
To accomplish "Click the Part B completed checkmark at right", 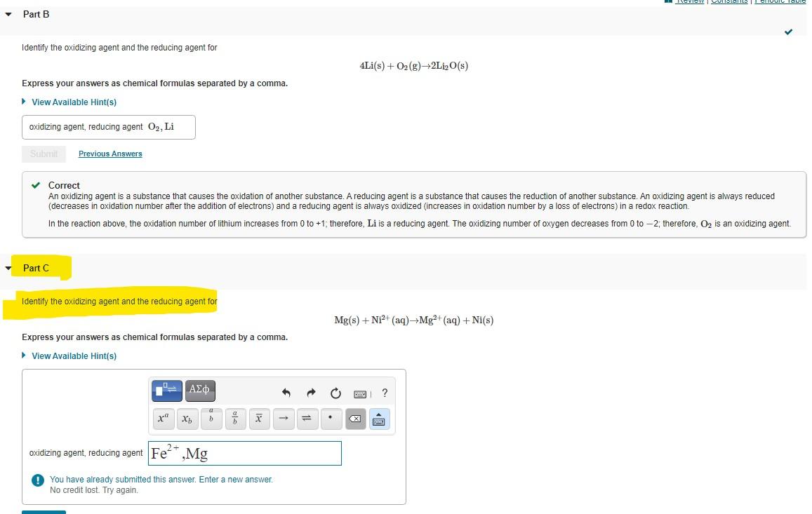I will 788,32.
